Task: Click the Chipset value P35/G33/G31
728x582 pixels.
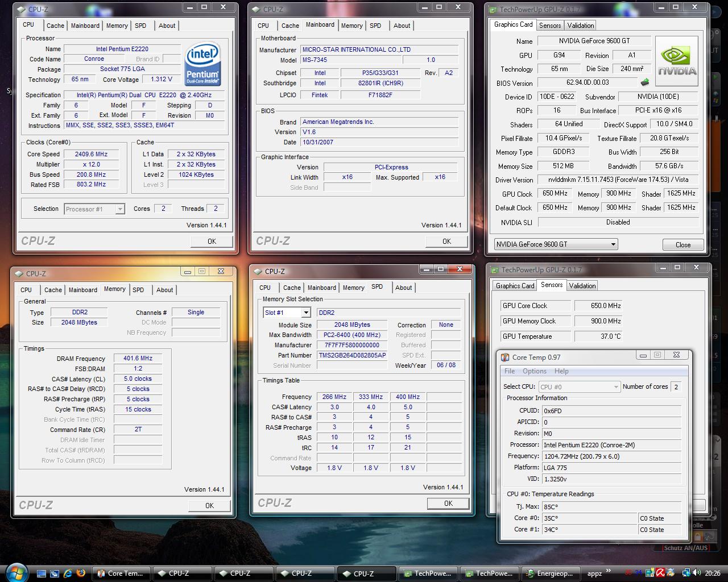Action: coord(380,73)
